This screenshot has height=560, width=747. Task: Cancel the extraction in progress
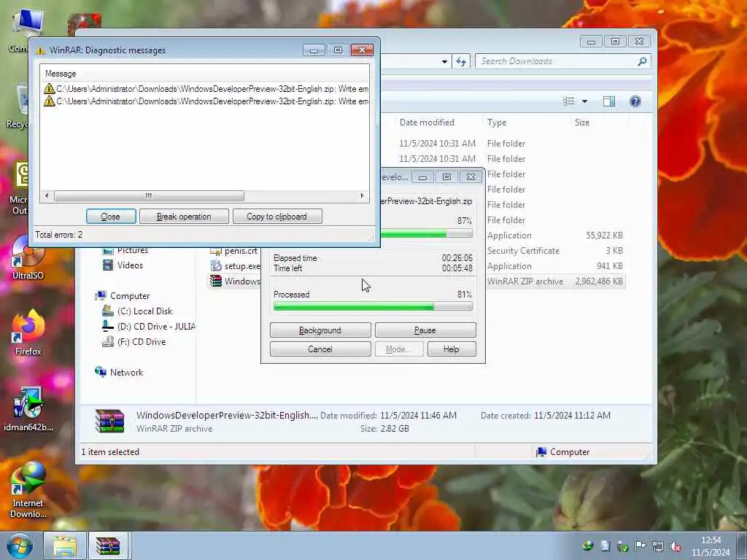click(x=320, y=349)
